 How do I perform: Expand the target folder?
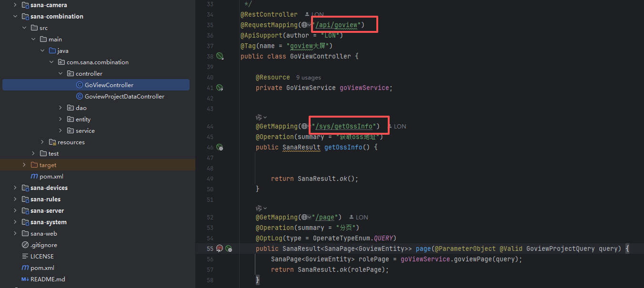tap(24, 165)
